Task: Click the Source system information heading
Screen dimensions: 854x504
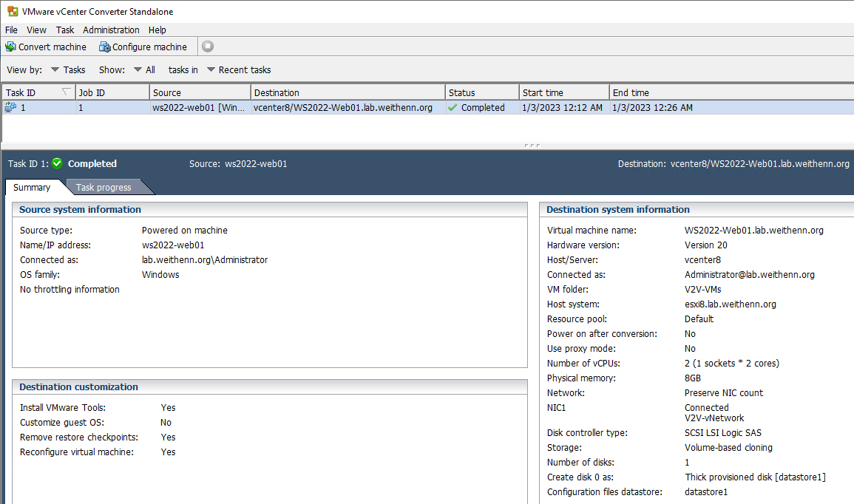Action: [80, 210]
